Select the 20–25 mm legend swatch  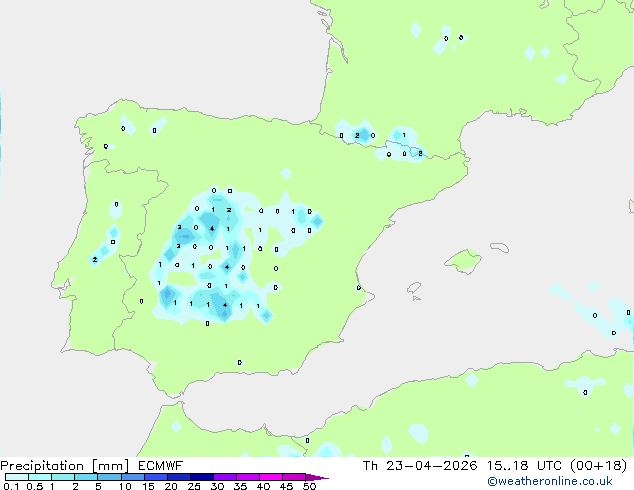tap(178, 477)
